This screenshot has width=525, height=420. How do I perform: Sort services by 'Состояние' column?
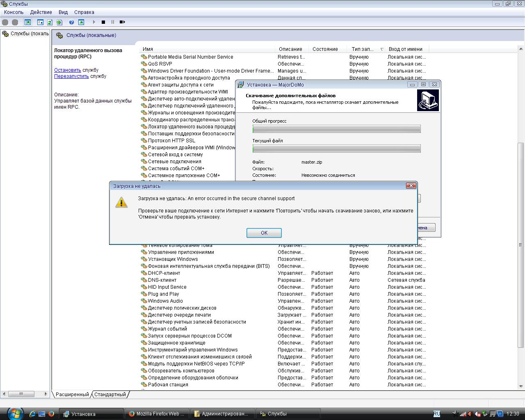click(325, 49)
